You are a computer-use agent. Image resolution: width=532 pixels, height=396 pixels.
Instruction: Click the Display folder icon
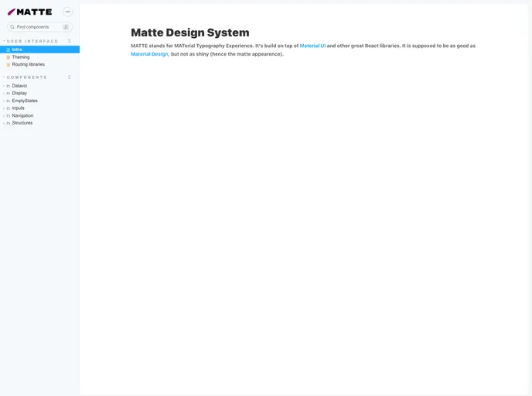point(9,94)
